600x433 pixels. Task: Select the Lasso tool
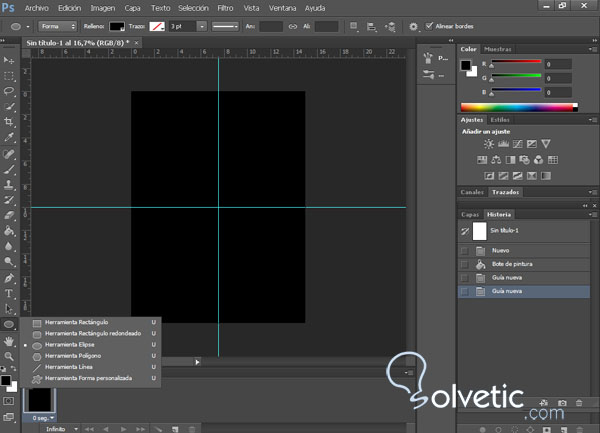click(9, 90)
